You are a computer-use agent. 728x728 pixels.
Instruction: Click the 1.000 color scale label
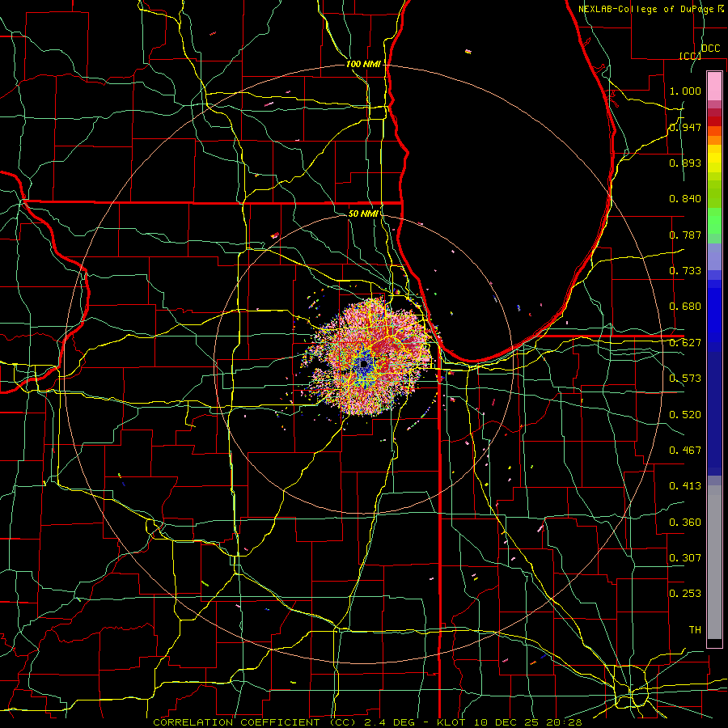click(x=685, y=91)
